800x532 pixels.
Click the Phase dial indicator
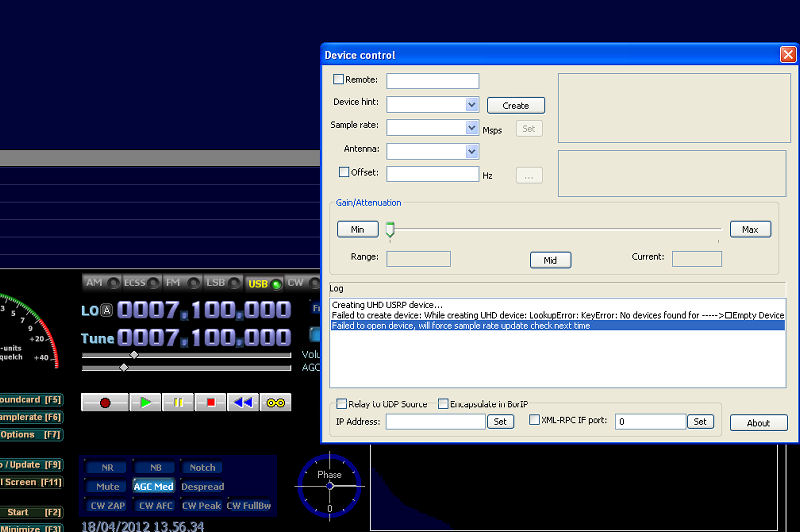330,486
